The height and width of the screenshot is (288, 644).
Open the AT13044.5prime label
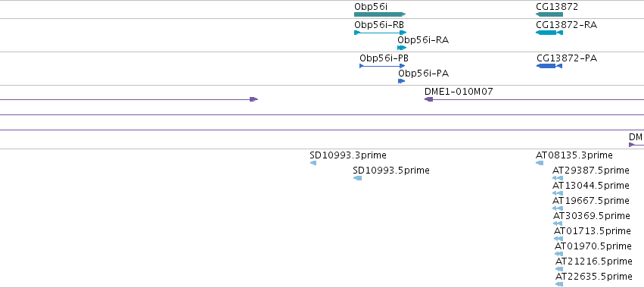[590, 186]
